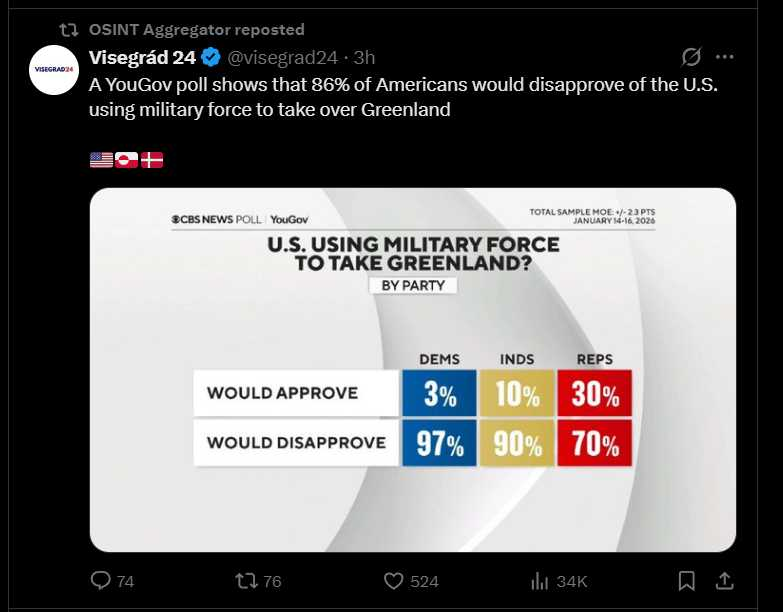Image resolution: width=783 pixels, height=612 pixels.
Task: Open the post via 3h timestamp
Action: 365,57
